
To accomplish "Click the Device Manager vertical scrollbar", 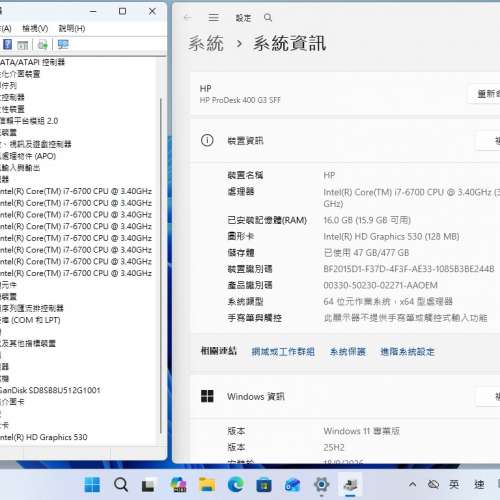I will pos(161,265).
